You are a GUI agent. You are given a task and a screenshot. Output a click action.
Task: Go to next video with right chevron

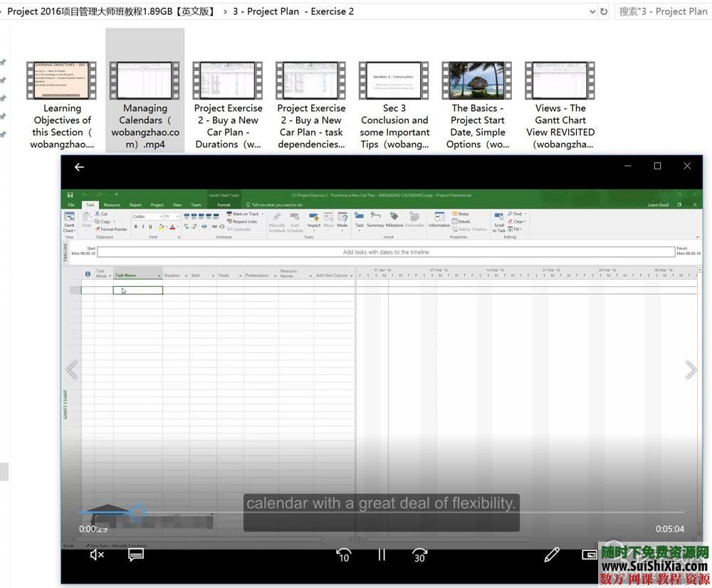(690, 369)
